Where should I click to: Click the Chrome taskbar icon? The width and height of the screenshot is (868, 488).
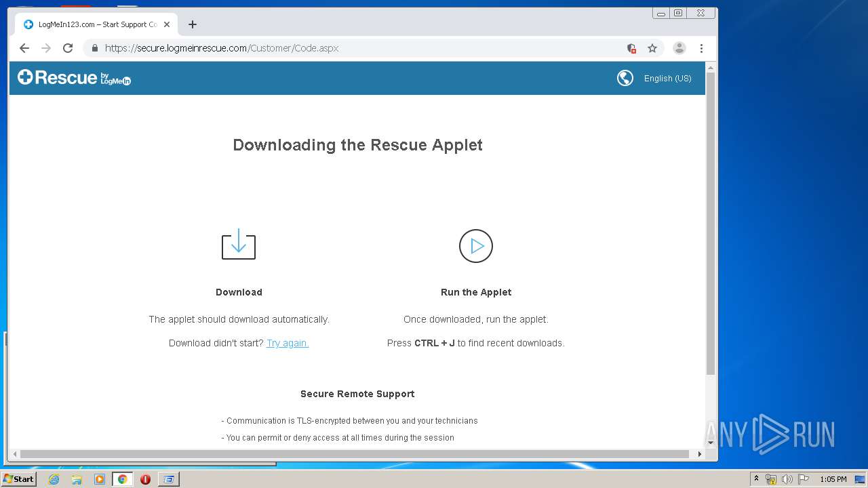tap(122, 479)
